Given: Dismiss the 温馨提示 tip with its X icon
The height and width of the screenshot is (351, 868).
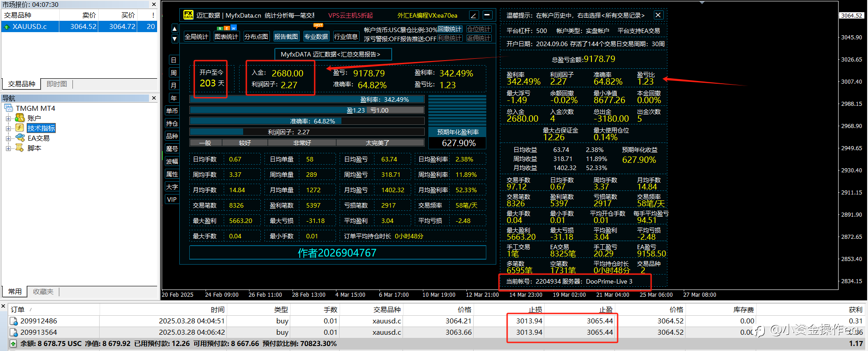Looking at the screenshot, I should click(x=658, y=15).
